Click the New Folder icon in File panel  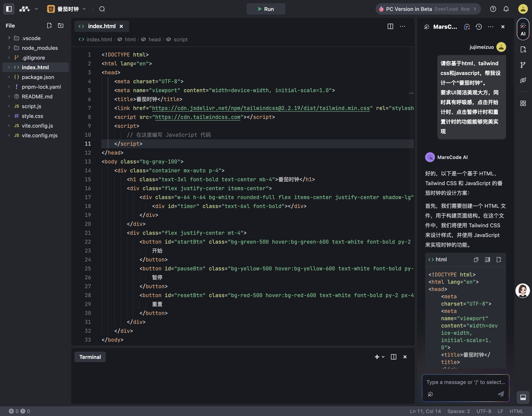pos(61,26)
